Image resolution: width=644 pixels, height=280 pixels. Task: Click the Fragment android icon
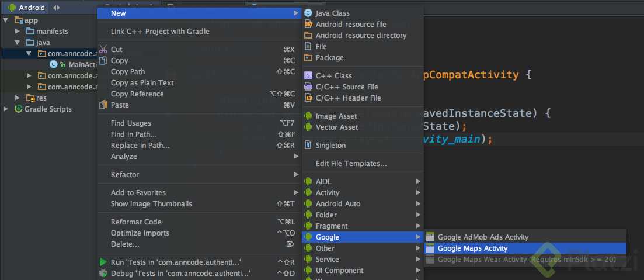pyautogui.click(x=308, y=226)
